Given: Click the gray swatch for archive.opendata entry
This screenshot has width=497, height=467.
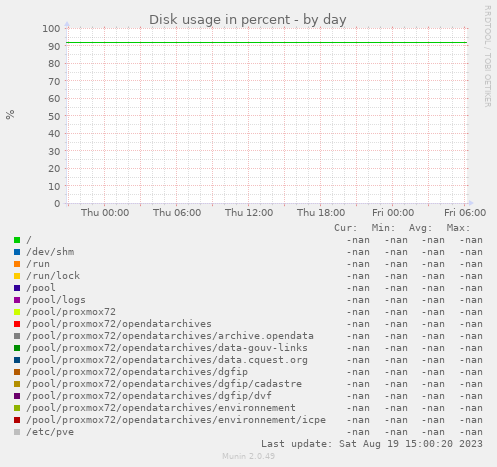Looking at the screenshot, I should (17, 336).
